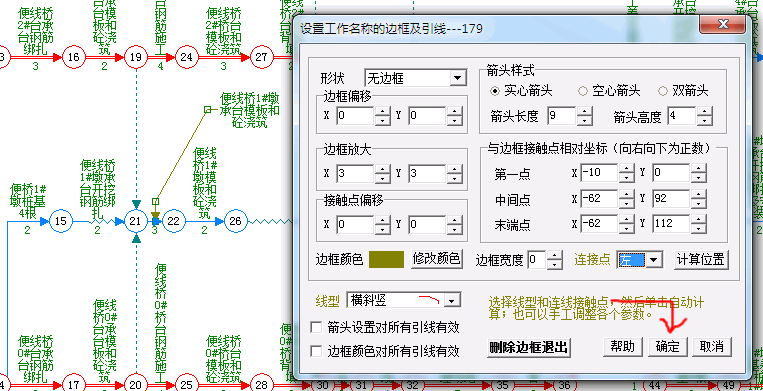
Task: Click node 26 in the diagram
Action: click(x=235, y=221)
